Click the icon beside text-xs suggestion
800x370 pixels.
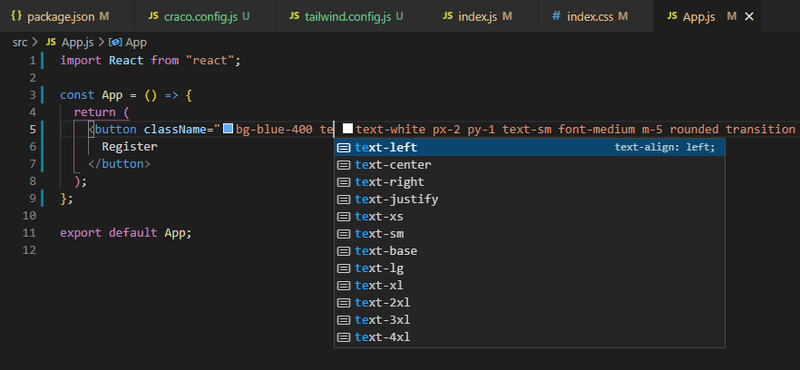(344, 217)
